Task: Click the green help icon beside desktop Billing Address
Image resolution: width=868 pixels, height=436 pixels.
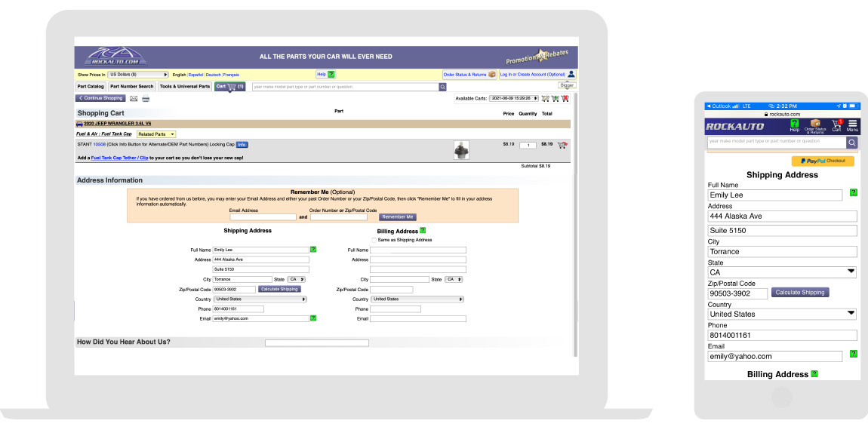Action: [x=423, y=230]
